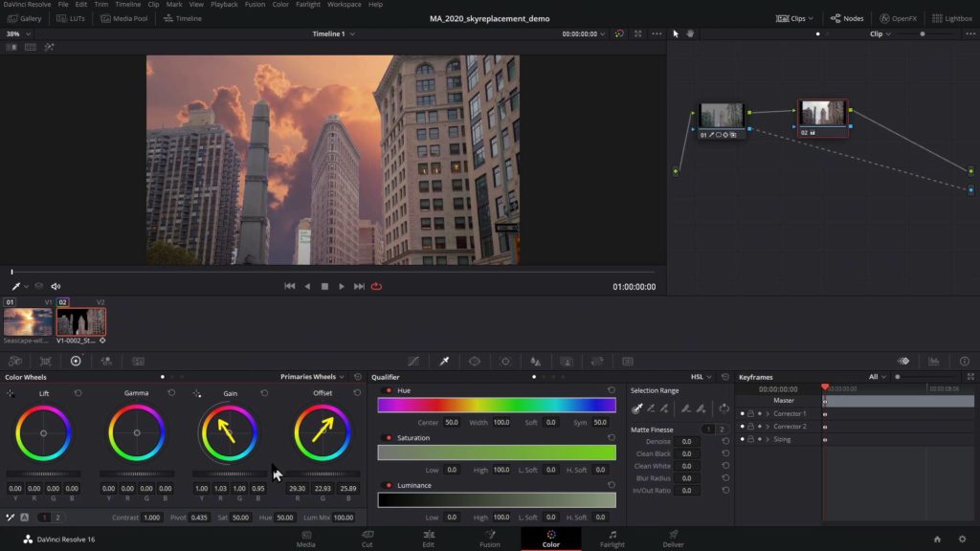The width and height of the screenshot is (980, 551).
Task: Toggle the Saturation qualifier switch
Action: point(389,438)
